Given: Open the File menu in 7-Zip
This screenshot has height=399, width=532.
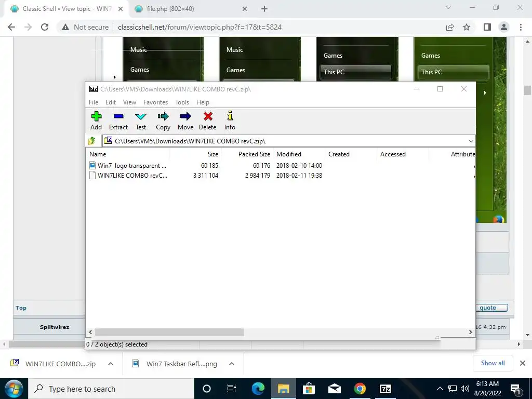Looking at the screenshot, I should coord(94,102).
